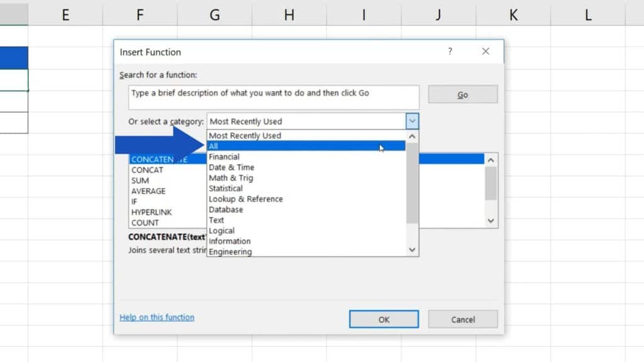Screen dimensions: 644x362
Task: Click the Help question mark icon
Action: (450, 52)
